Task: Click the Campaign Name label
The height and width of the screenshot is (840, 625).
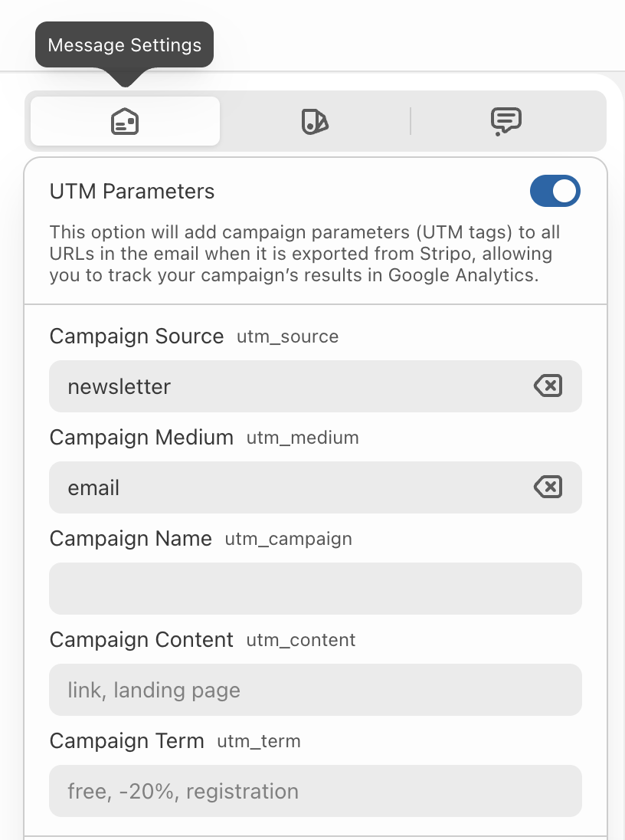Action: 130,539
